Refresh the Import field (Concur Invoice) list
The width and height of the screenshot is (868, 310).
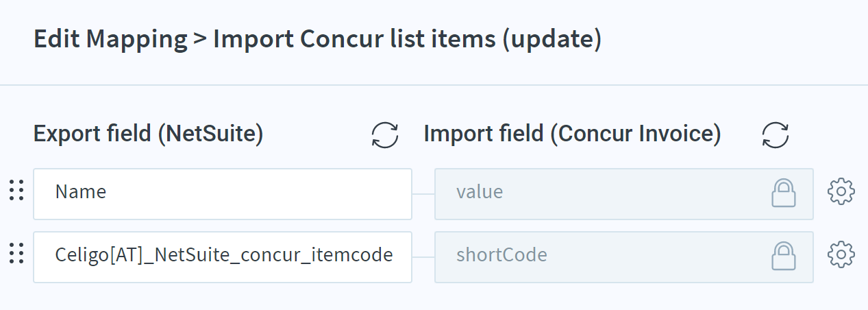click(x=776, y=134)
